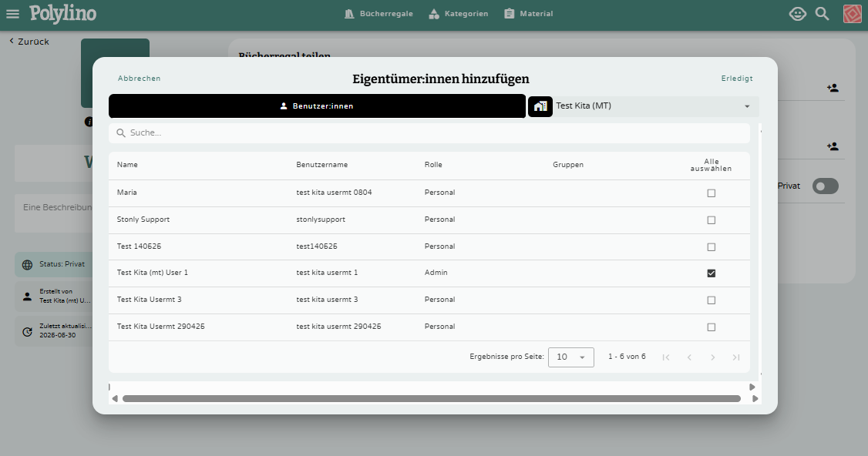Open the Material menu item
The height and width of the screenshot is (456, 868).
tap(529, 14)
